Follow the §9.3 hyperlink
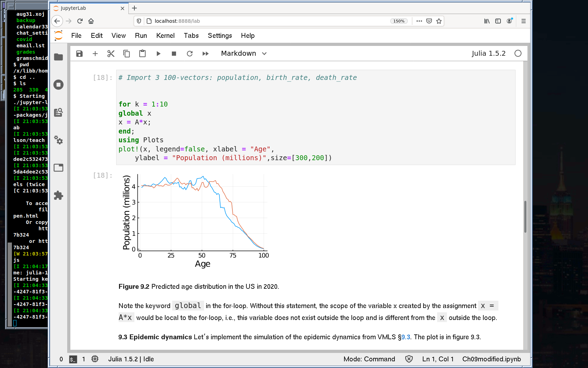The image size is (588, 368). coord(406,337)
